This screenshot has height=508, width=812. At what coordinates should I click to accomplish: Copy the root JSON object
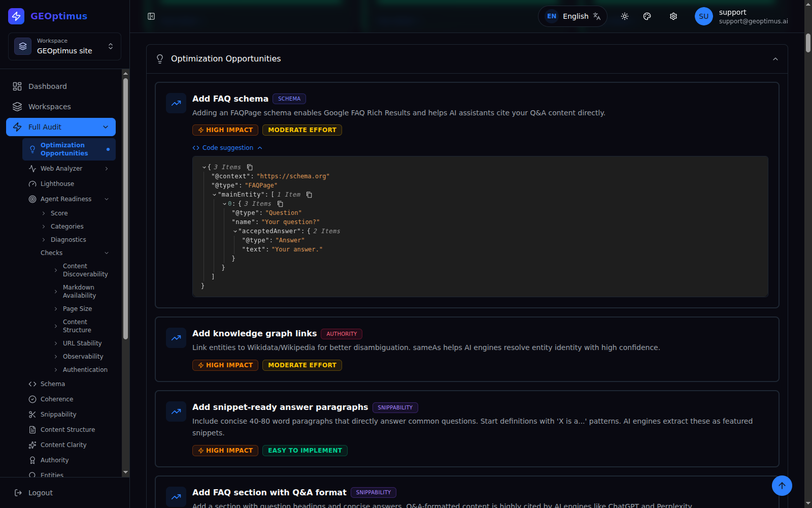coord(250,167)
